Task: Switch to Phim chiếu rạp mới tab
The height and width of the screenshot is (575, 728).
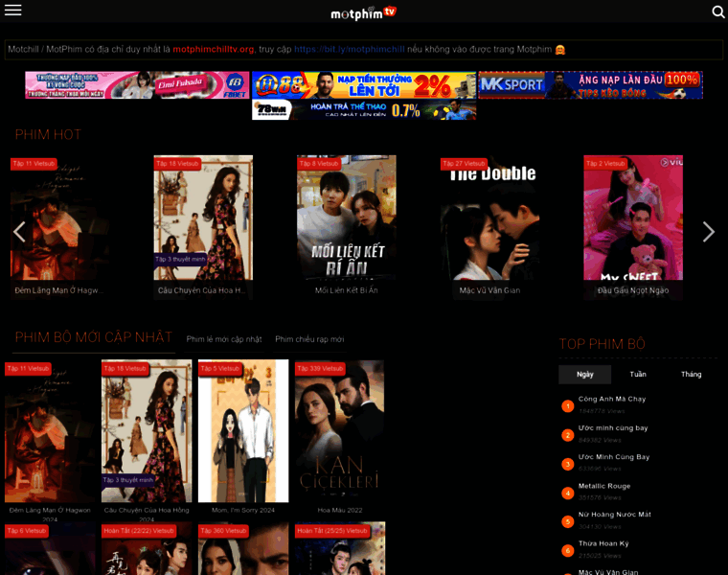Action: 309,339
